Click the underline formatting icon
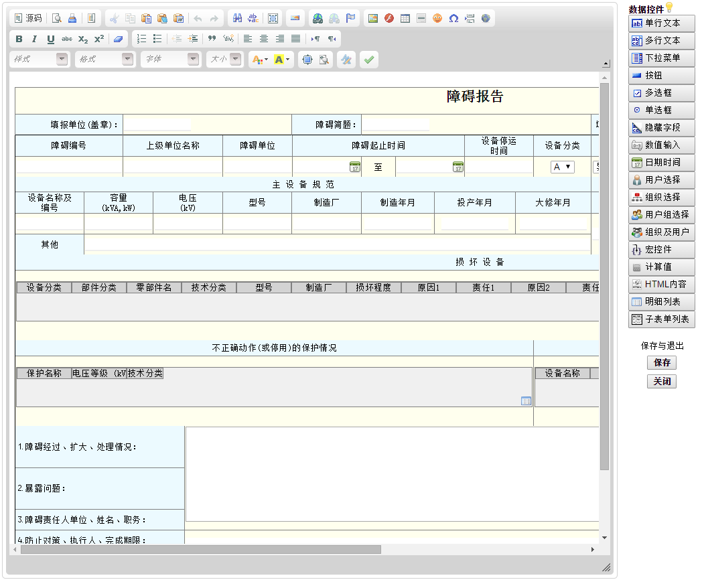The image size is (704, 588). click(x=51, y=39)
